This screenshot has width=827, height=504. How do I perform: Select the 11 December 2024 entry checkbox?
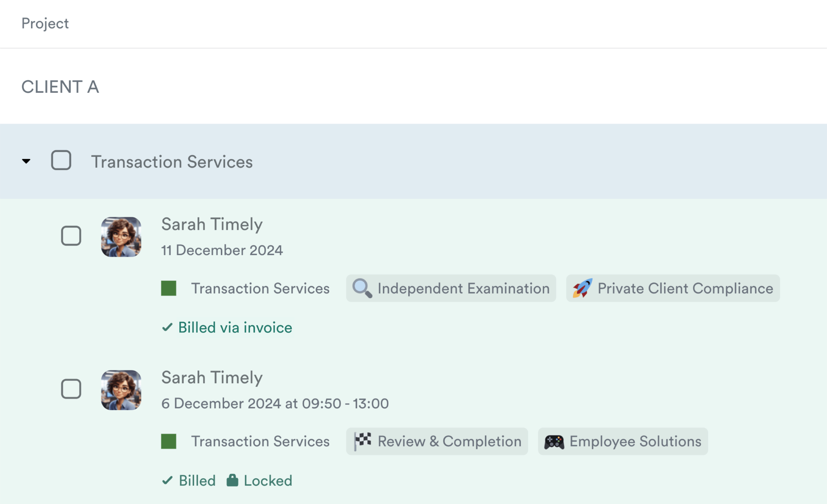click(x=71, y=235)
